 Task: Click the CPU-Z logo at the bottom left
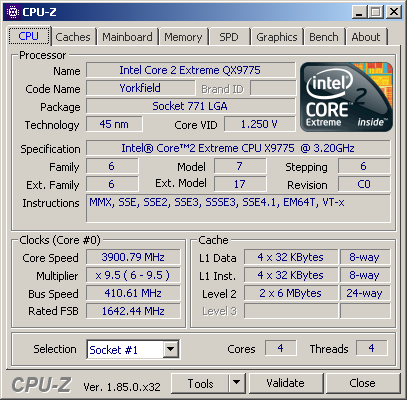tap(41, 384)
